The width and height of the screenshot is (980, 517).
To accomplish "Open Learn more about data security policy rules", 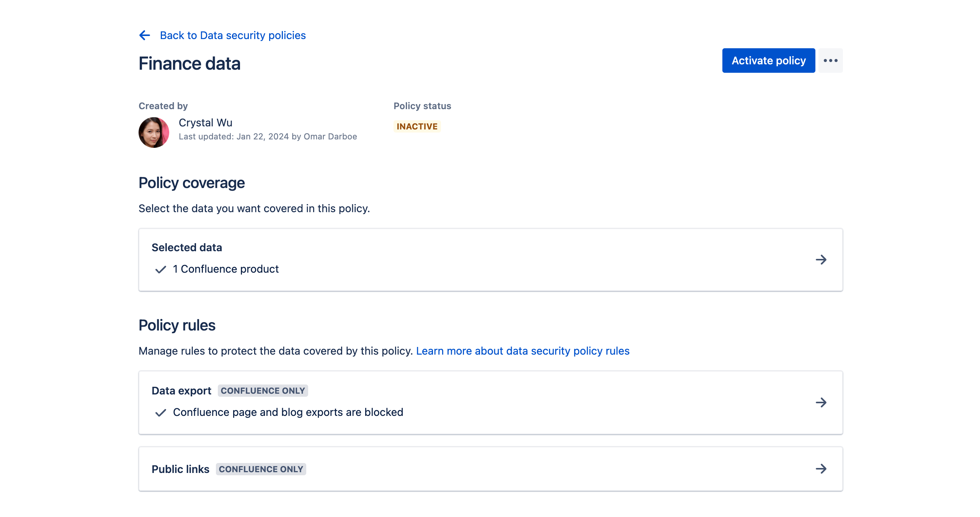I will [523, 351].
